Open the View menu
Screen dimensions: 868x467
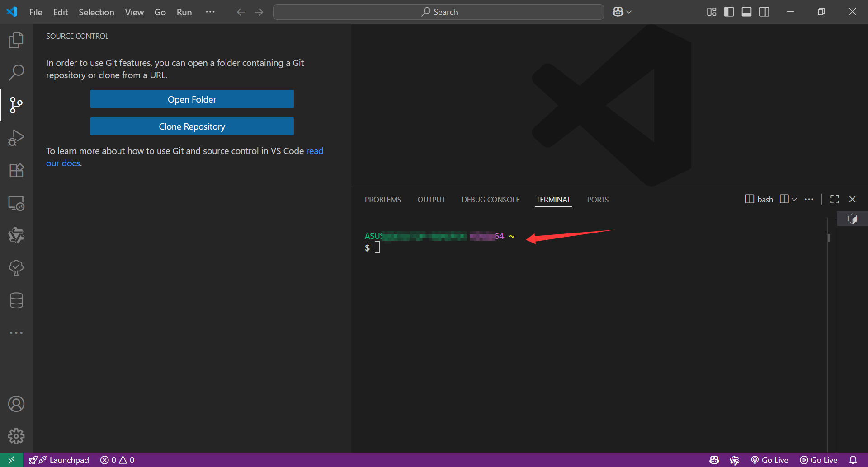point(134,12)
